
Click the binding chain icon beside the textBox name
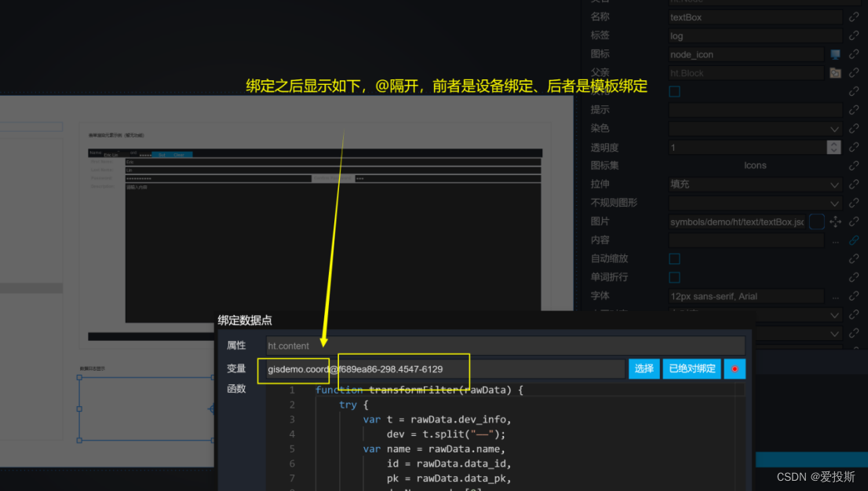(854, 16)
